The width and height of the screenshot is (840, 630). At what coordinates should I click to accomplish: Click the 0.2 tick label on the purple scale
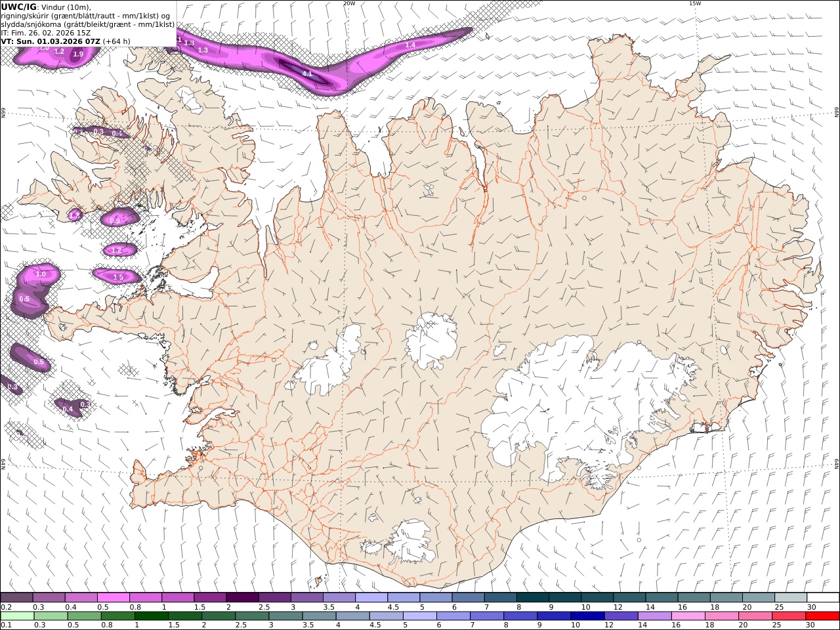click(x=5, y=607)
